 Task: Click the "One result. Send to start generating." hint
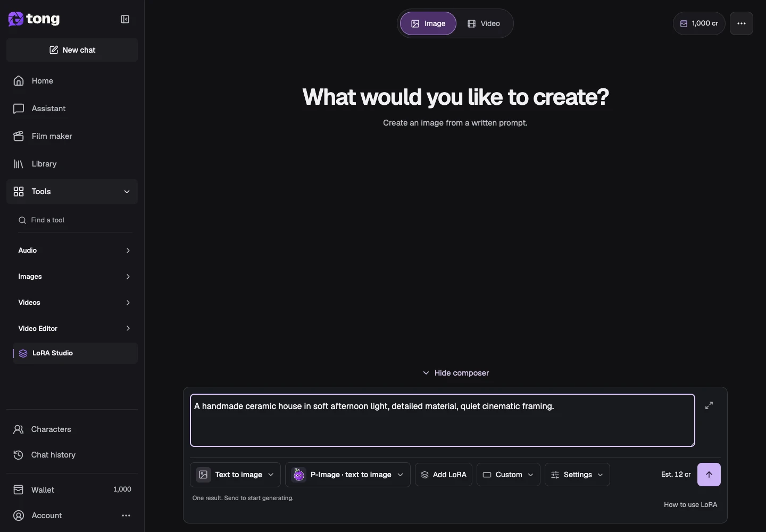point(243,498)
